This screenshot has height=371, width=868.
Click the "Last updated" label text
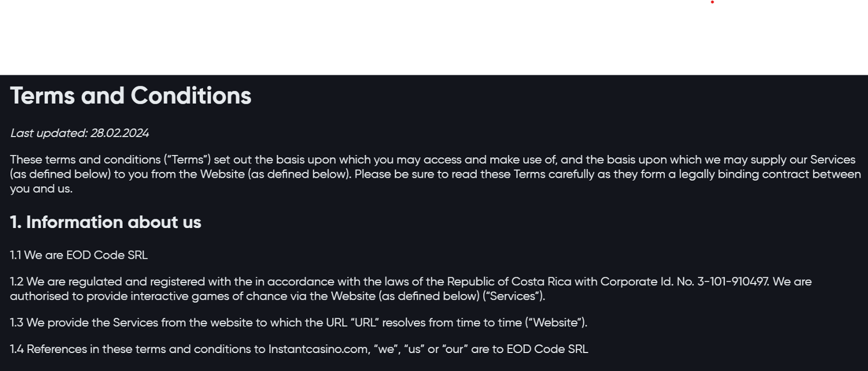coord(49,133)
